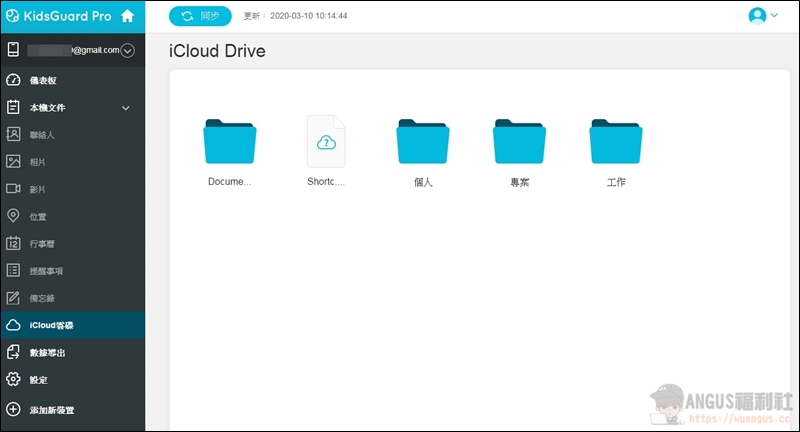Expand the Gmail account selector
This screenshot has height=432, width=800.
[127, 50]
